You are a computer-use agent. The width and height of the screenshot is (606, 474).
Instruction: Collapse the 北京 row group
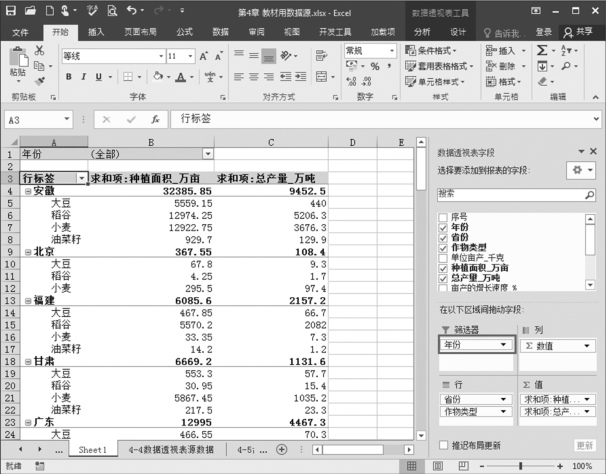tap(28, 252)
